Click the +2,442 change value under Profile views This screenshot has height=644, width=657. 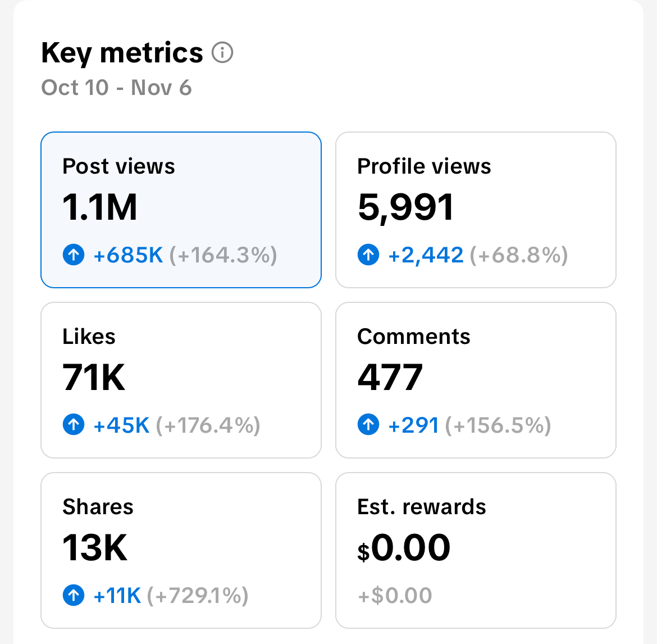425,255
